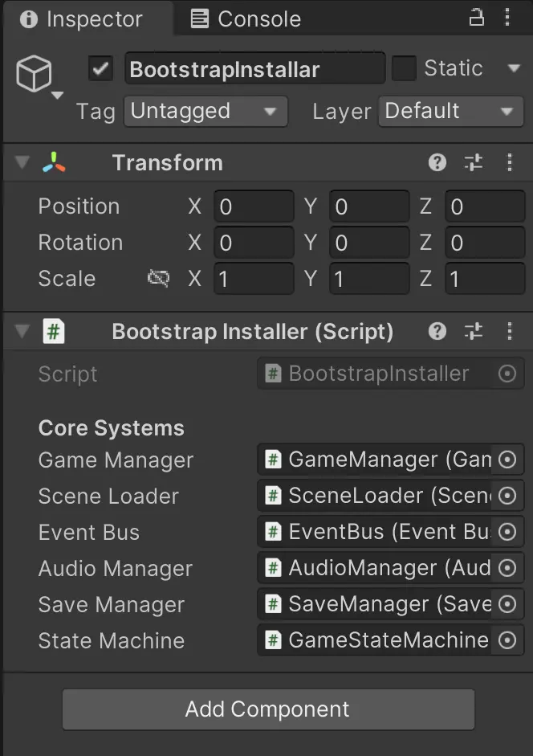Switch to the Console tab
The height and width of the screenshot is (756, 533).
pos(246,18)
